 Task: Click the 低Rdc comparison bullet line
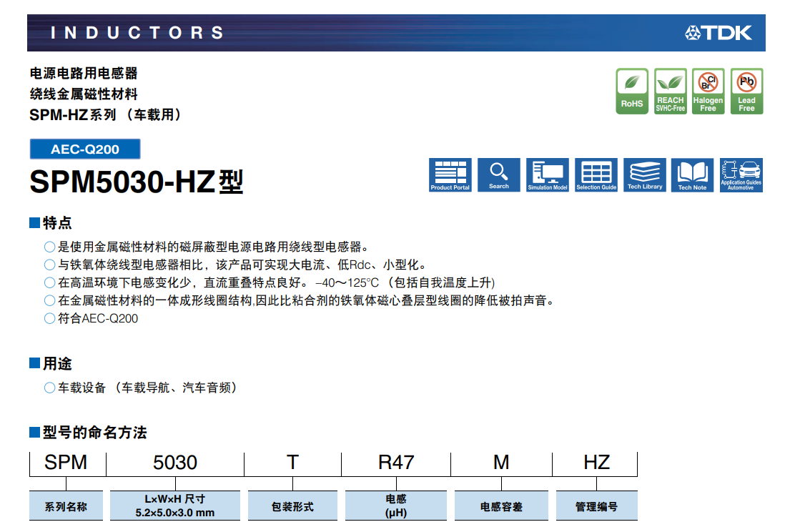237,265
